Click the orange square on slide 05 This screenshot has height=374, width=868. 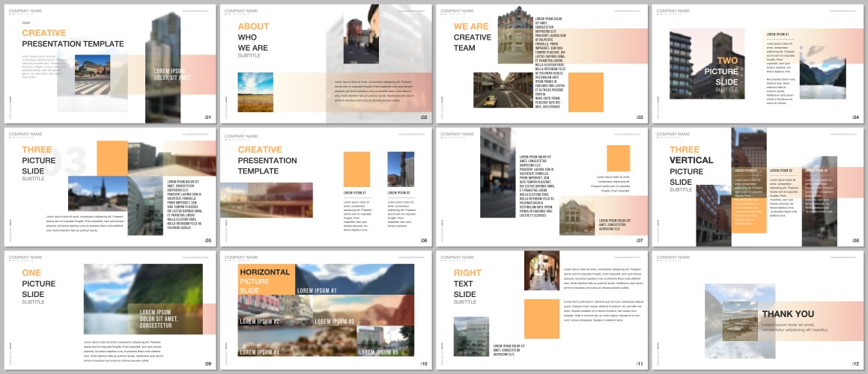pyautogui.click(x=112, y=157)
